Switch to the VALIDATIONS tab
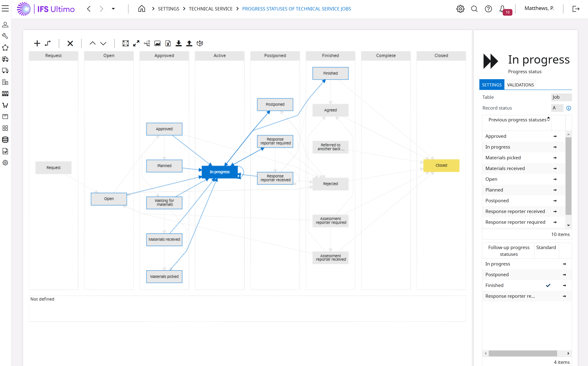 520,85
